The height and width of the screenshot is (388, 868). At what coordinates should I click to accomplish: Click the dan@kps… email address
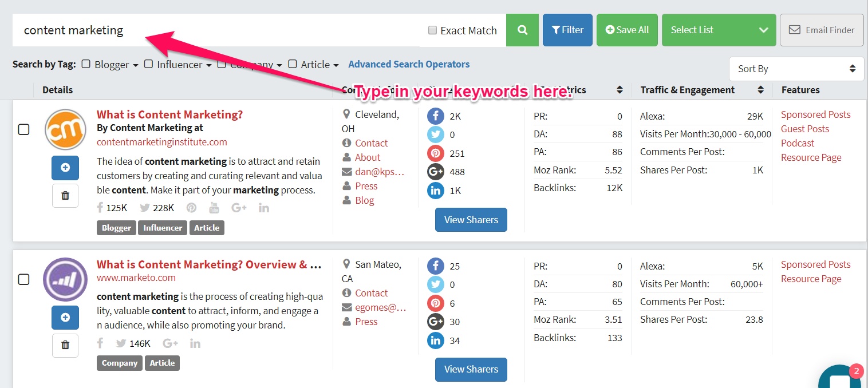pos(380,172)
